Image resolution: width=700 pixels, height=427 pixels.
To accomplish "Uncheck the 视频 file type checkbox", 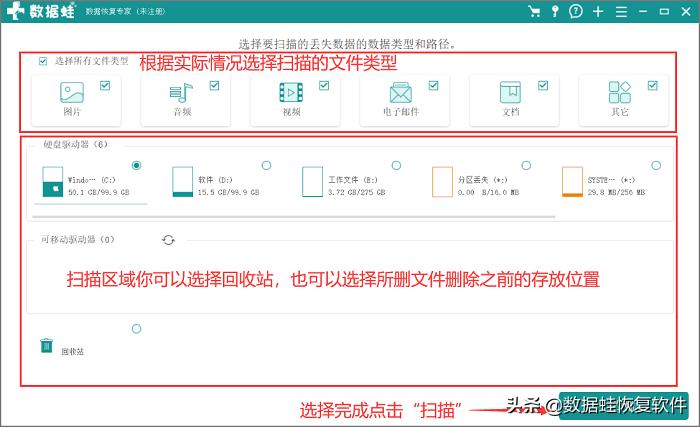I will point(324,85).
